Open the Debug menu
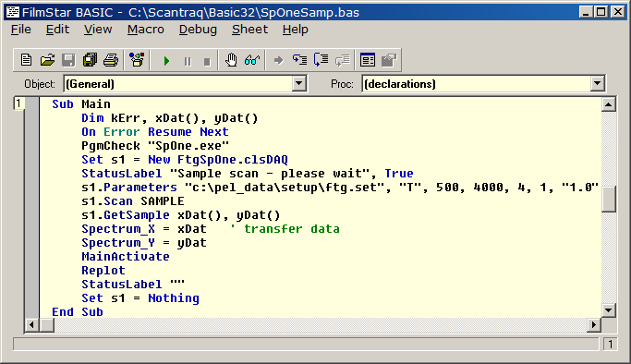Image resolution: width=631 pixels, height=364 pixels. [198, 30]
